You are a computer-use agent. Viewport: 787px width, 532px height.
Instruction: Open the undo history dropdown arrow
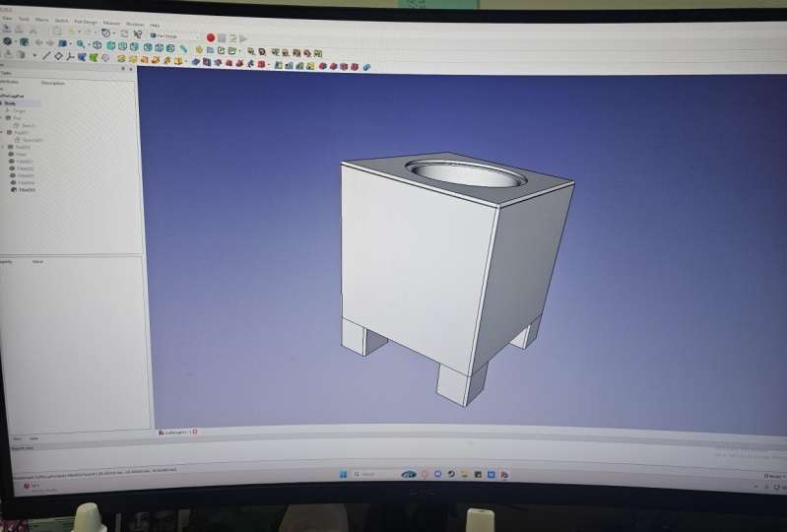pos(80,33)
